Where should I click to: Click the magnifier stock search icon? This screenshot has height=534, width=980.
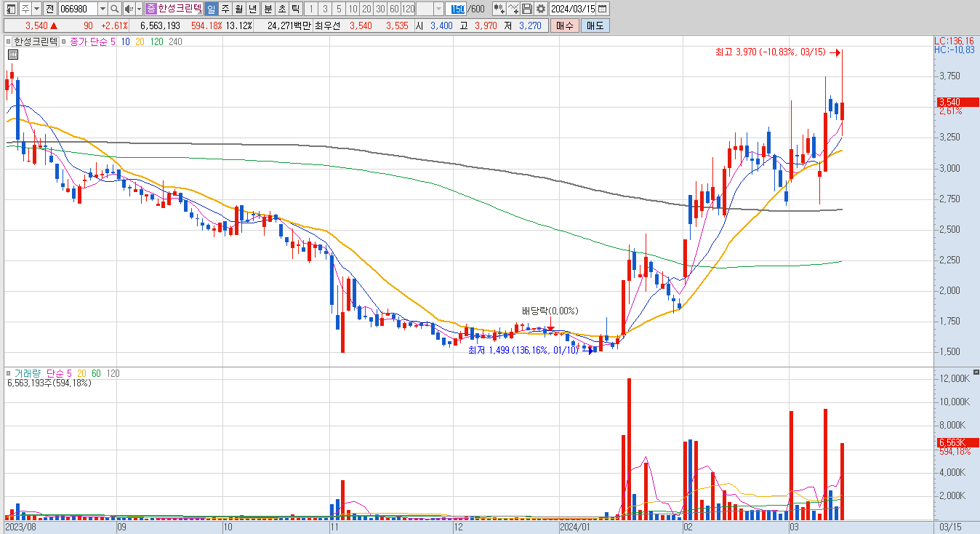click(x=115, y=9)
